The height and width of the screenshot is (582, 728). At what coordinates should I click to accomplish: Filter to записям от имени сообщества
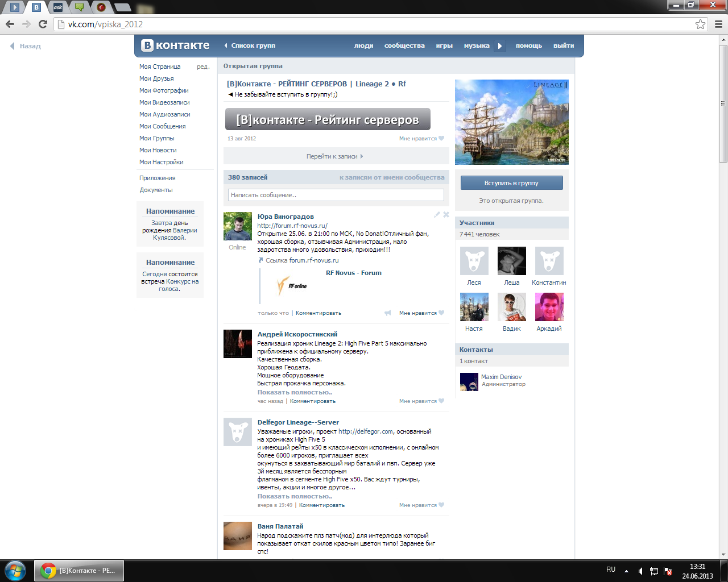tap(392, 177)
